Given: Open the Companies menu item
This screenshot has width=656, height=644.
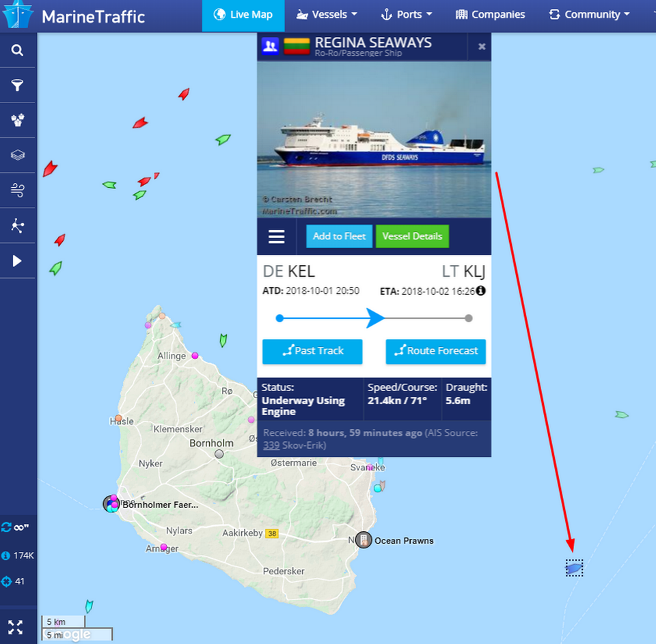Looking at the screenshot, I should [x=490, y=14].
